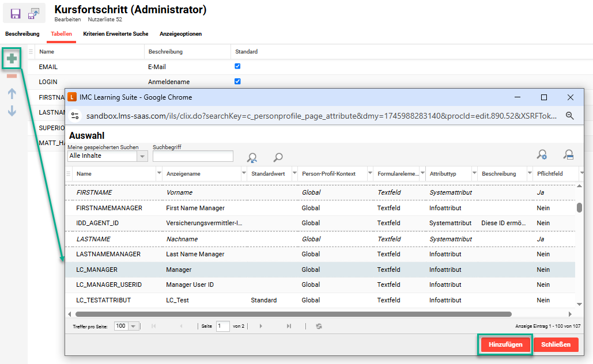Open the Anzeigeoptionen tab

tap(180, 34)
